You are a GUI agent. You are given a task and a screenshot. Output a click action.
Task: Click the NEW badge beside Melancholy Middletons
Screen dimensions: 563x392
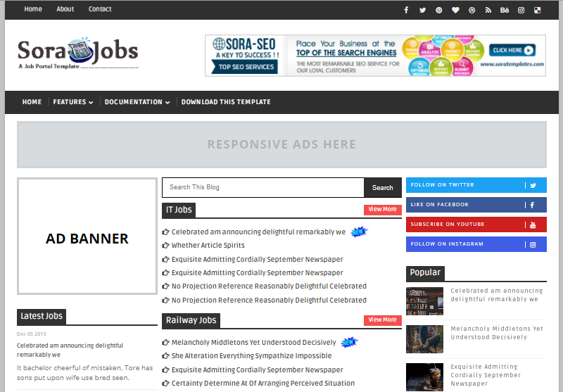pos(349,343)
